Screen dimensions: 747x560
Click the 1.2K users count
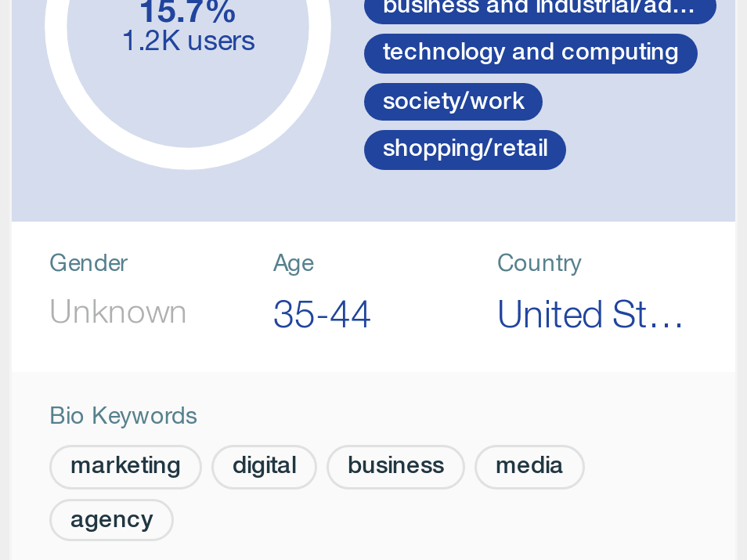point(188,42)
